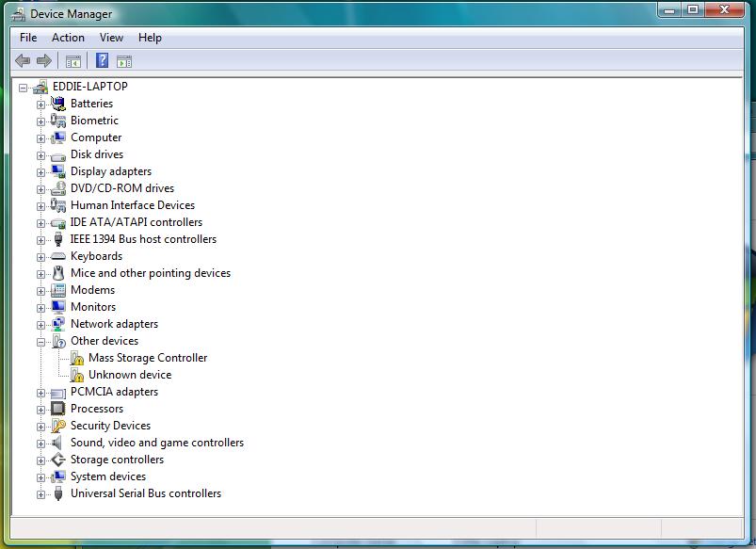Select the Modems label
The image size is (756, 549).
(92, 290)
